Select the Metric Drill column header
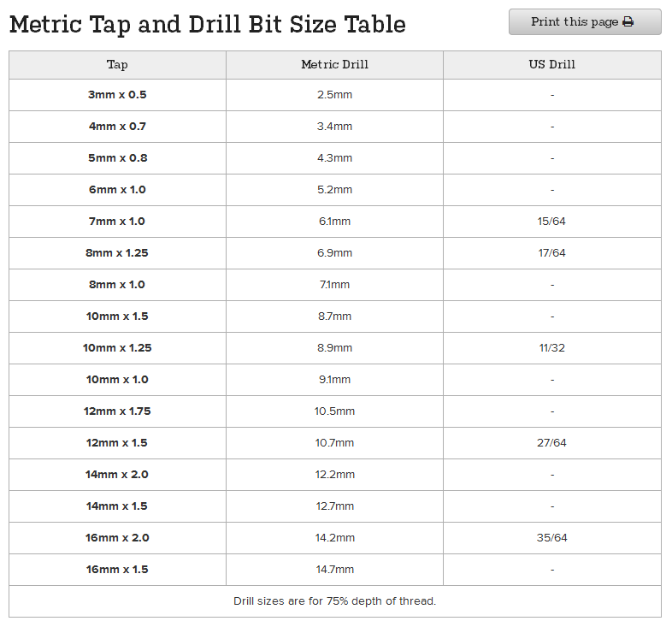The width and height of the screenshot is (672, 627). tap(334, 65)
